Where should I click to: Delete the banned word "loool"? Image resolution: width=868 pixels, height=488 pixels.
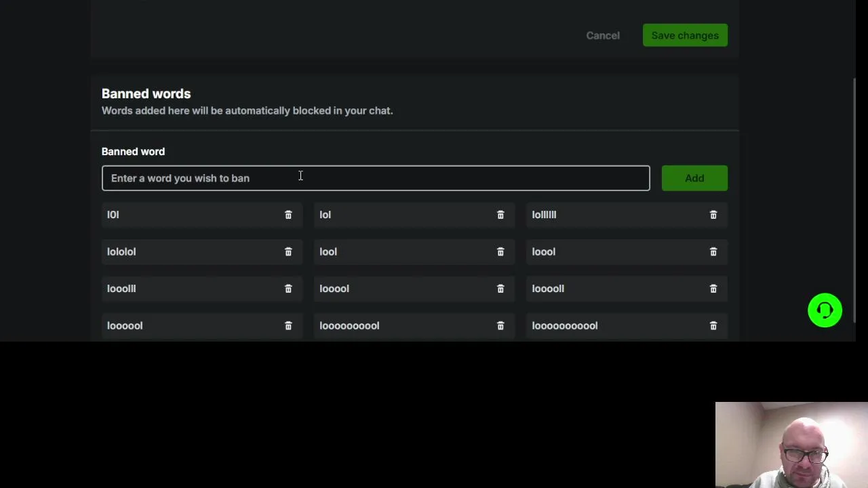713,252
